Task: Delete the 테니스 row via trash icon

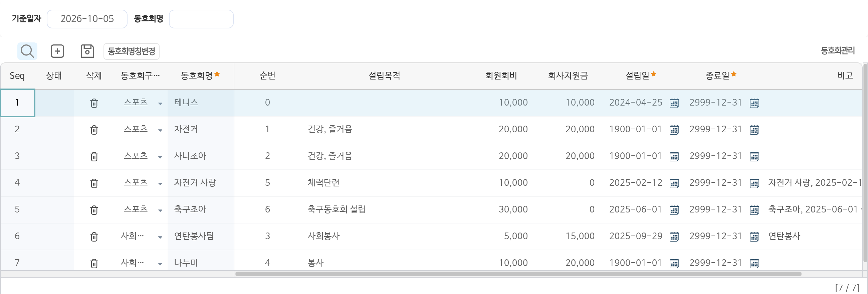Action: (94, 103)
